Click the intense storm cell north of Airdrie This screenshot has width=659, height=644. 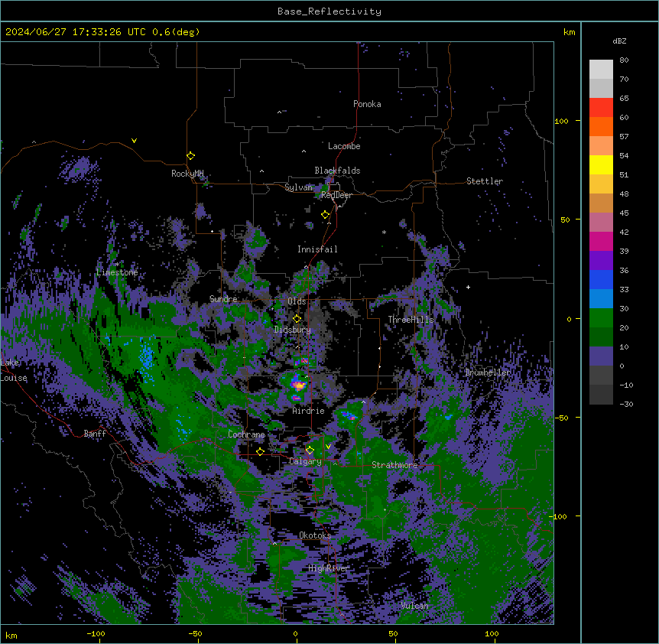pyautogui.click(x=298, y=384)
